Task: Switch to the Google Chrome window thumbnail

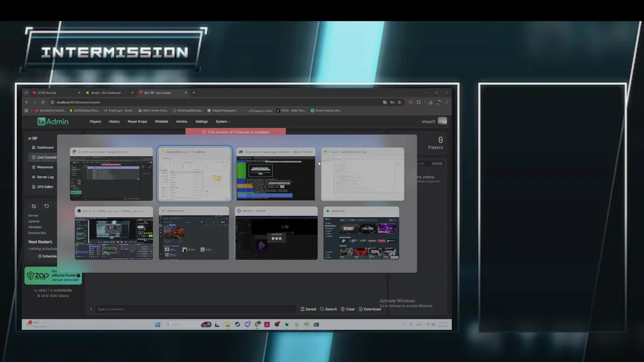Action: coord(111,174)
